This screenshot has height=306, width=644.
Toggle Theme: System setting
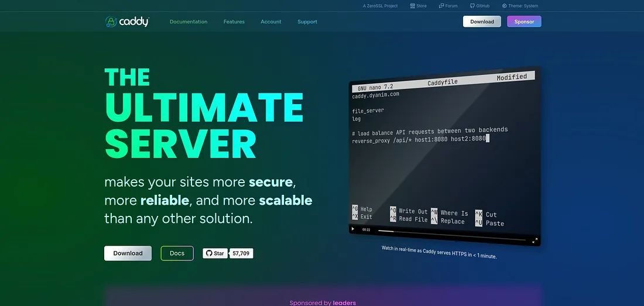pos(520,6)
